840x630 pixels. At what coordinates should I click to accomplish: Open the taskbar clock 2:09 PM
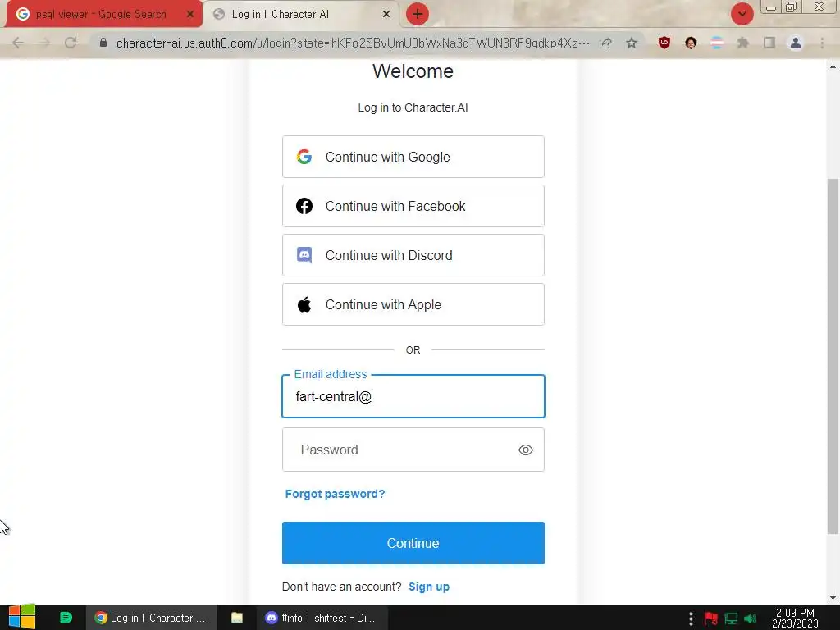point(795,618)
